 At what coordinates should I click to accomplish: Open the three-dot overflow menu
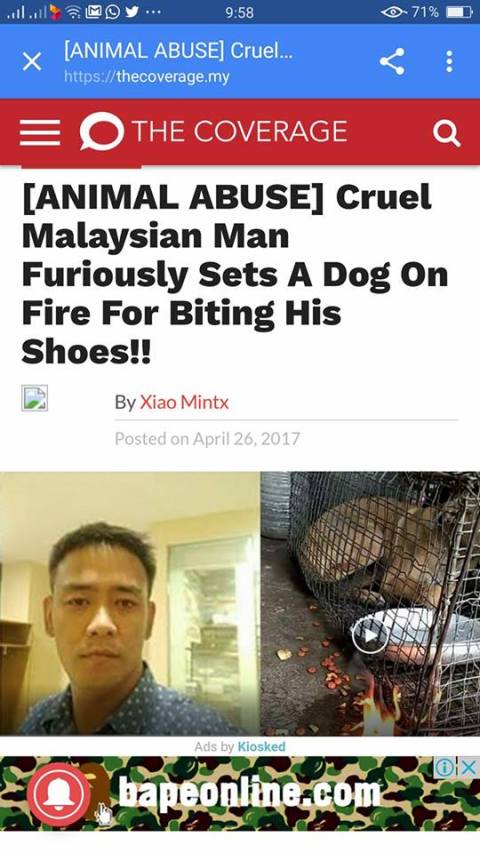(x=449, y=61)
